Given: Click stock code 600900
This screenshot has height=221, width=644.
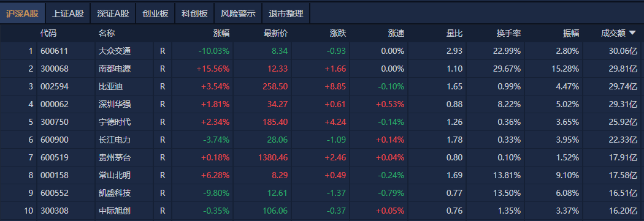Looking at the screenshot, I should click(x=55, y=140).
